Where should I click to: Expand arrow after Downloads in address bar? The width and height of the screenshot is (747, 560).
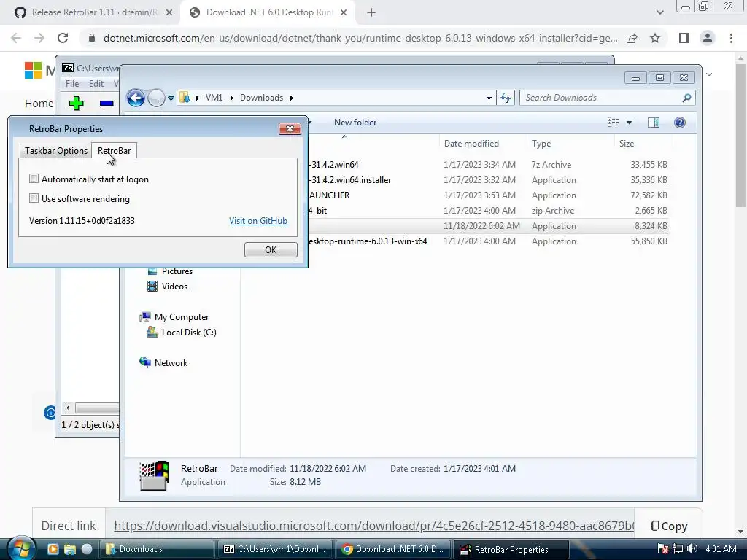tap(292, 98)
